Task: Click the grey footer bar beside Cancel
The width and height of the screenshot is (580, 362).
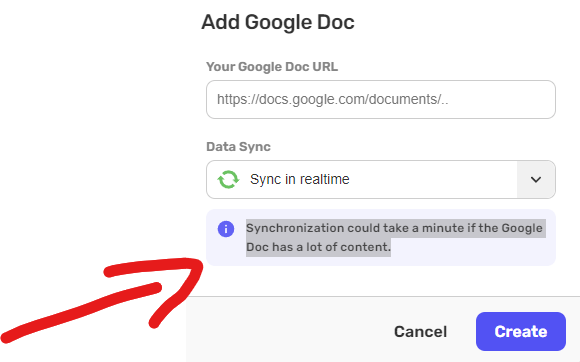Action: tap(289, 329)
